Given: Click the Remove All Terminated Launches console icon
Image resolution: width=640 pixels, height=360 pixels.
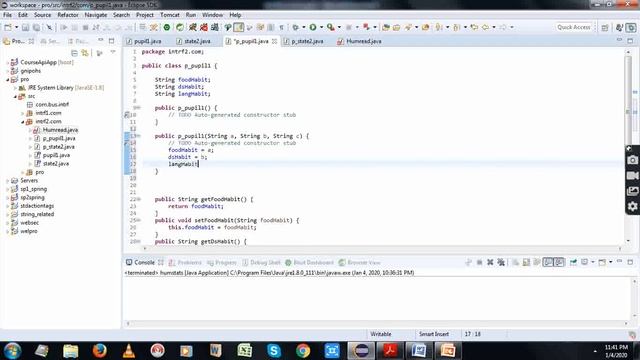Looking at the screenshot, I should [501, 262].
